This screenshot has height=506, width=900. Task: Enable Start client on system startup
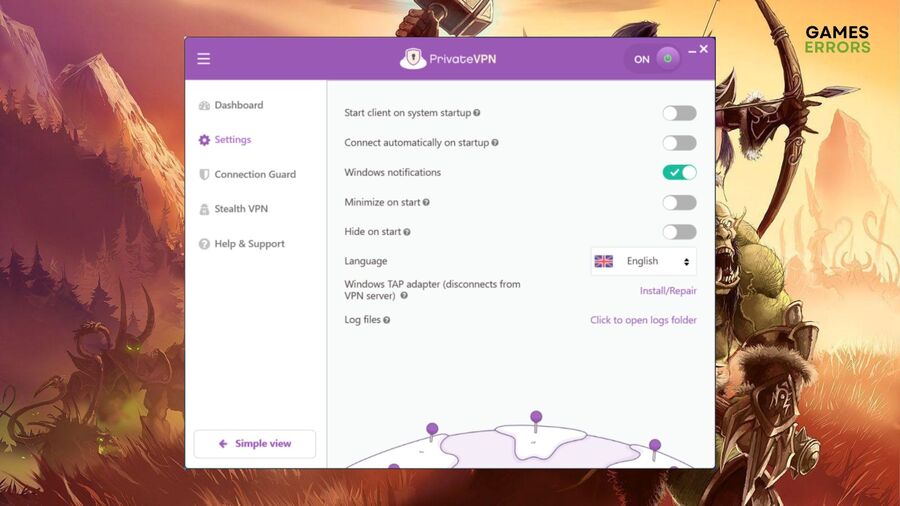(680, 113)
